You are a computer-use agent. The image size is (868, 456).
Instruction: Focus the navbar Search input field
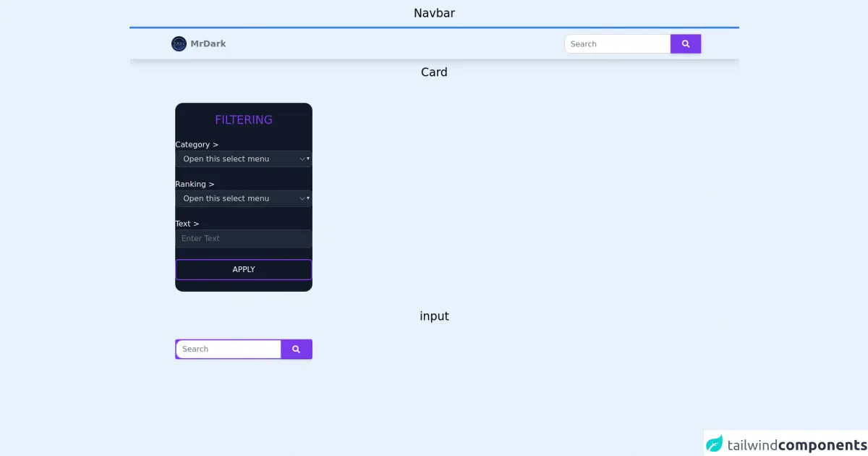tap(617, 44)
